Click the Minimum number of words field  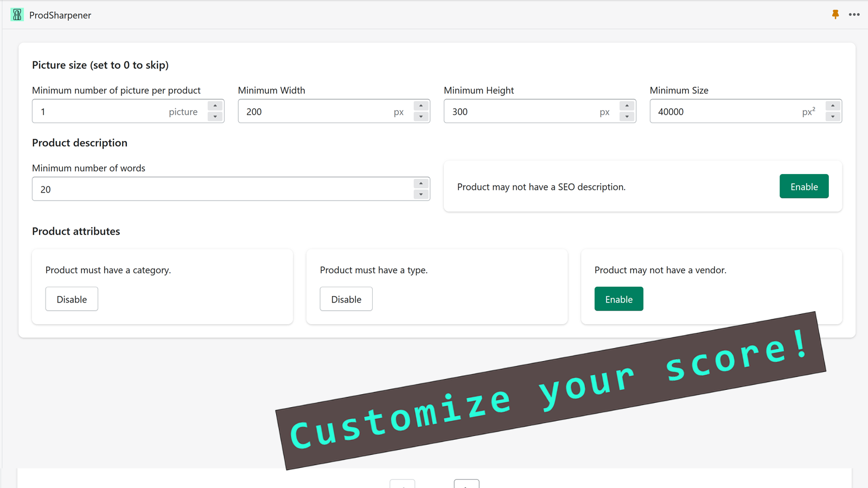click(x=231, y=189)
